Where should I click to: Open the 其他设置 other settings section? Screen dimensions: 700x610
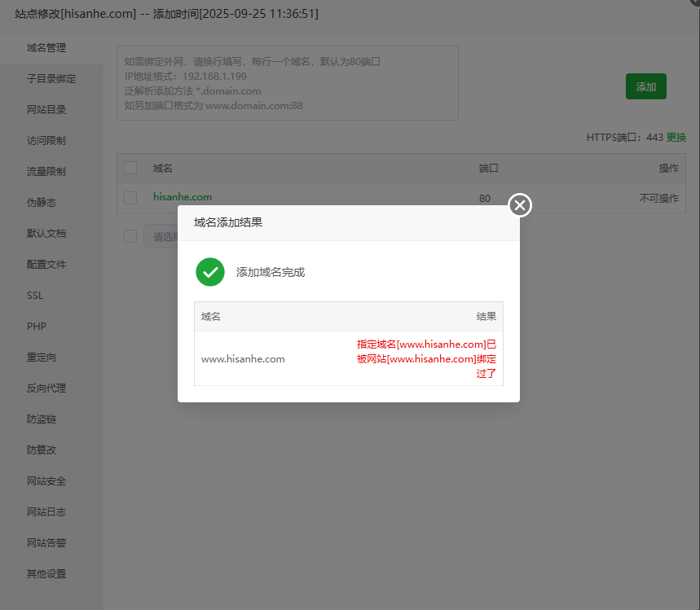(x=46, y=573)
